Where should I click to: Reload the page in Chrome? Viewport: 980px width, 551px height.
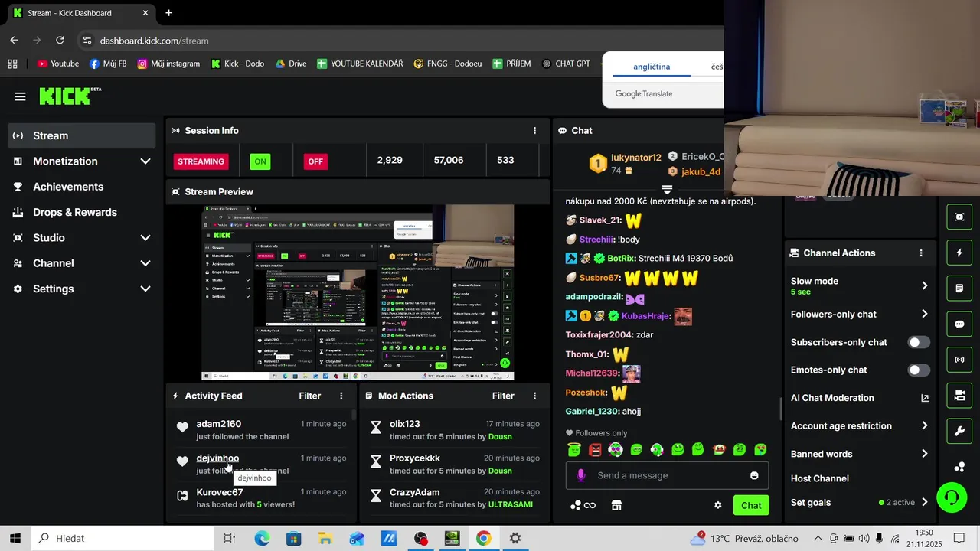click(x=60, y=41)
